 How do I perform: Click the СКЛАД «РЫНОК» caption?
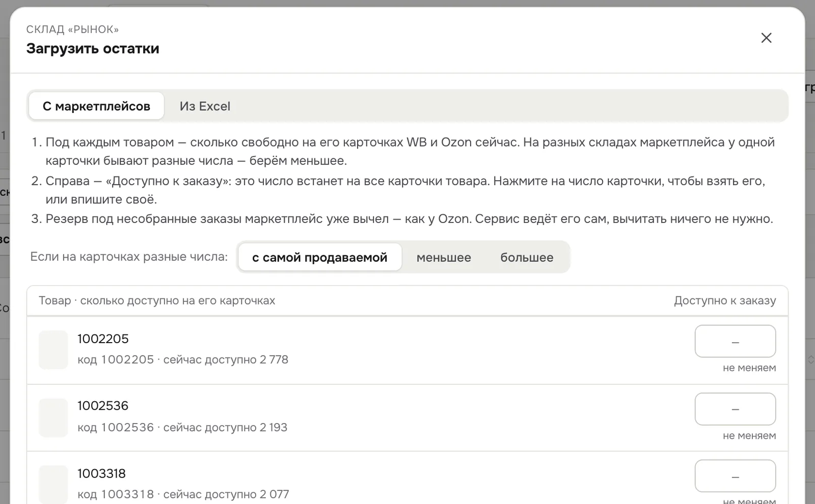point(72,29)
